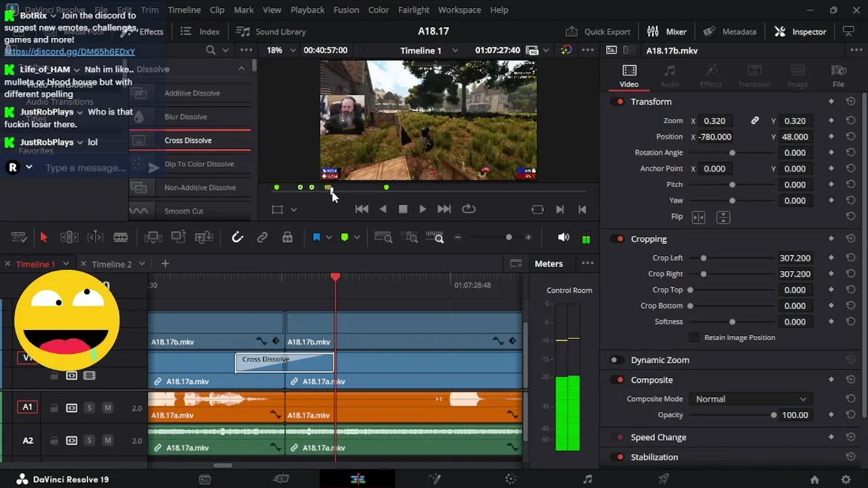Switch to the Cut page
The width and height of the screenshot is (868, 488).
[x=281, y=479]
